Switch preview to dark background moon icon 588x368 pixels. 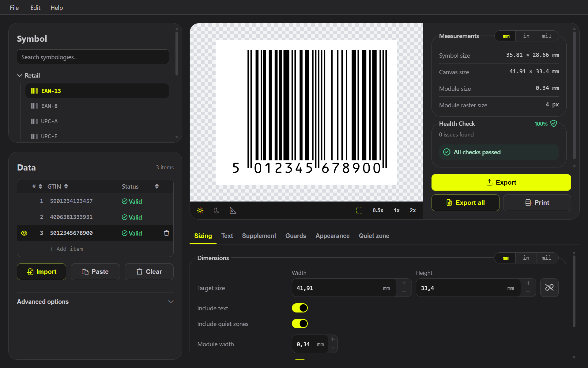[x=217, y=210]
